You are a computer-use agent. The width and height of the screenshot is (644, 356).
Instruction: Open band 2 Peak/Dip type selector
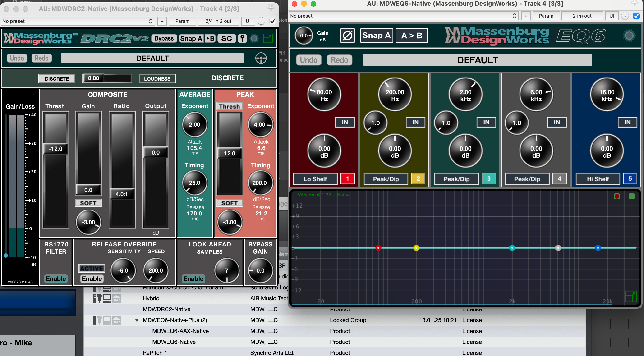pyautogui.click(x=386, y=179)
